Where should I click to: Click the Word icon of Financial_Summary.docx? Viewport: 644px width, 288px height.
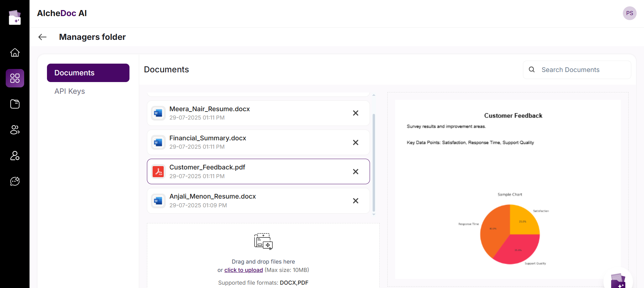pyautogui.click(x=158, y=142)
